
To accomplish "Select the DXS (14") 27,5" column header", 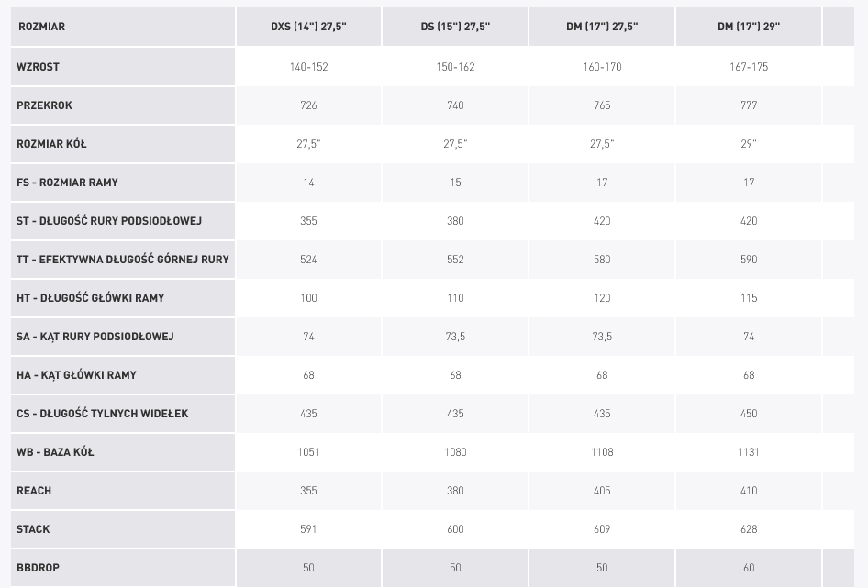I will coord(308,27).
